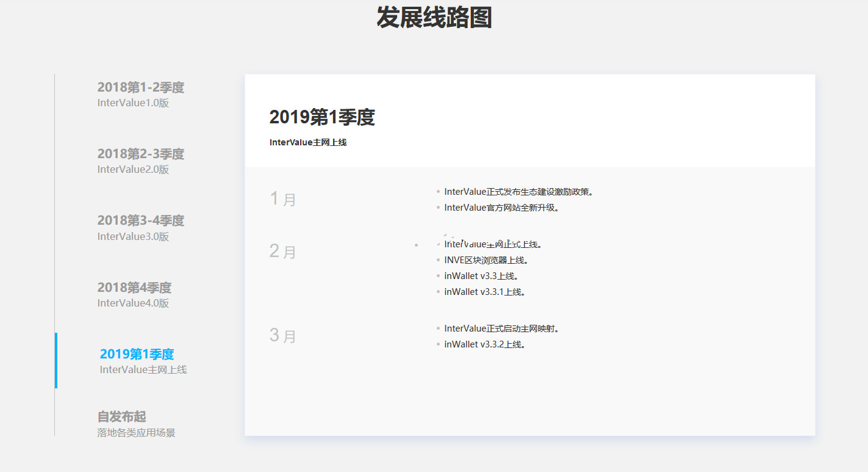Click the InterValue主网上线 subtitle in panel
This screenshot has height=472, width=868.
pos(308,142)
